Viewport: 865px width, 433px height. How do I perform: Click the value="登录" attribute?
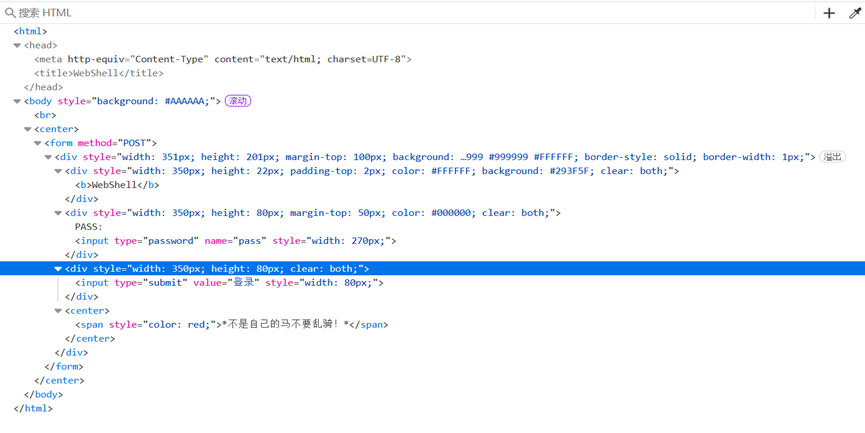click(226, 282)
